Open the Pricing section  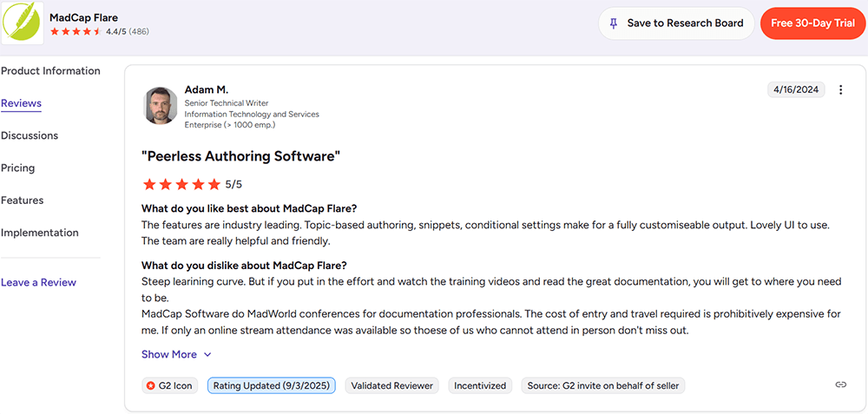point(17,168)
